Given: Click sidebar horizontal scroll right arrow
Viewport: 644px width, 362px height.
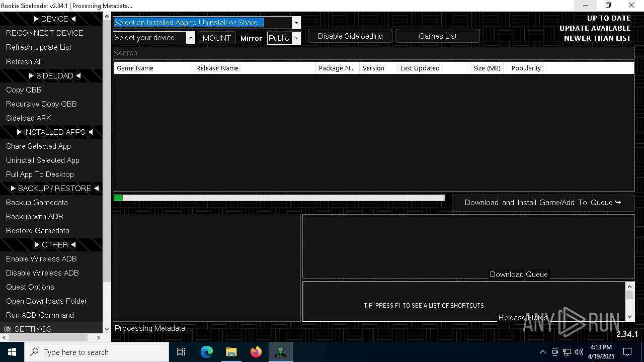Looking at the screenshot, I should pos(98,338).
